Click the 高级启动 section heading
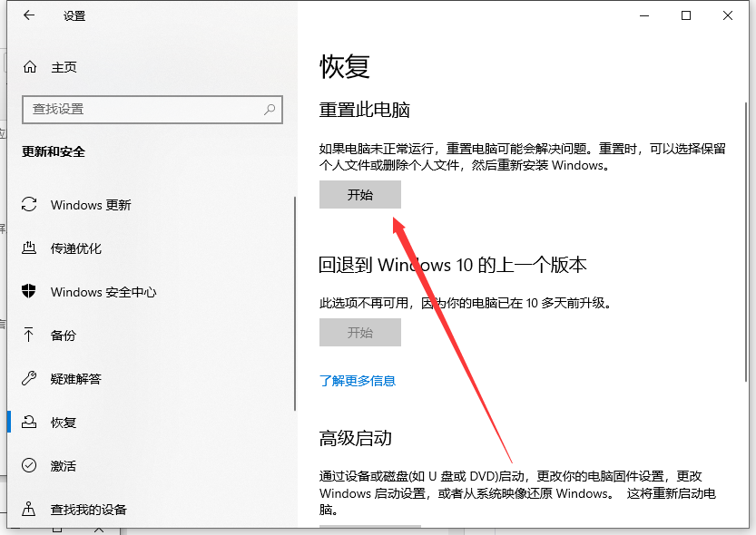Viewport: 756px width, 535px height. 356,438
